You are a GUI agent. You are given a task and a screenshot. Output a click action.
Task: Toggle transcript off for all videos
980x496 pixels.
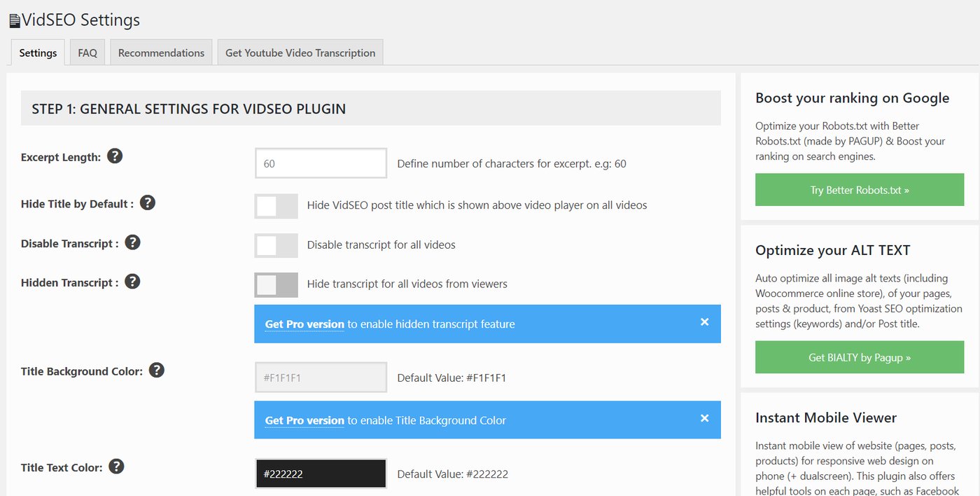click(276, 245)
